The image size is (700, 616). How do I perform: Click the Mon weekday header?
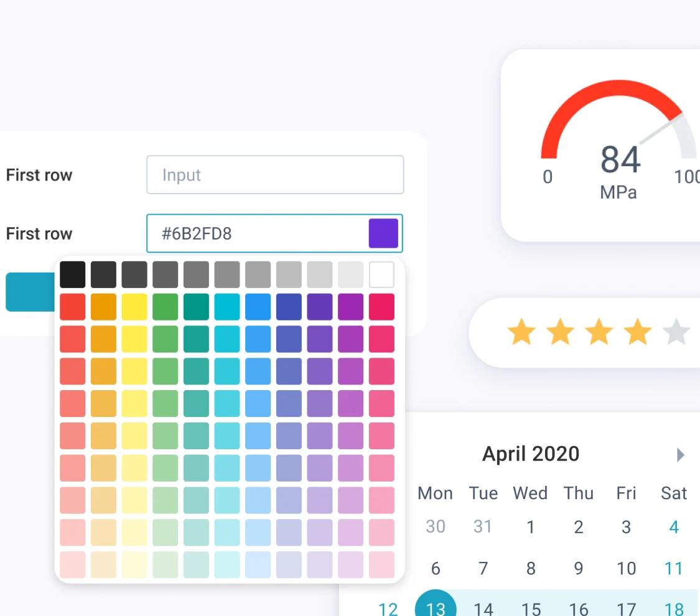click(x=436, y=493)
